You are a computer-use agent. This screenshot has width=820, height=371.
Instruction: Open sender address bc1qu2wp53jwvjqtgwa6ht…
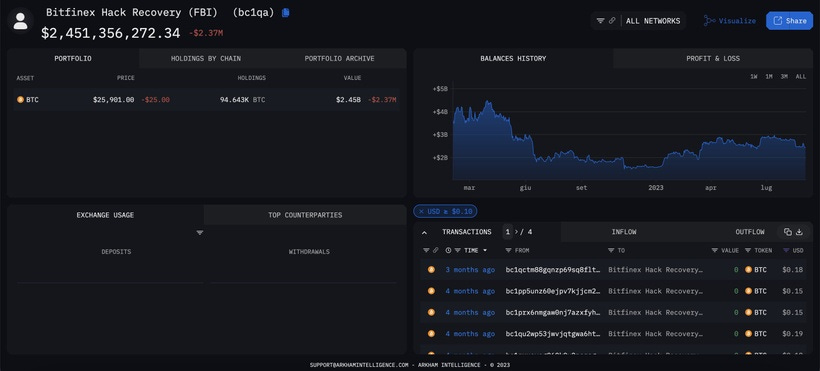[553, 333]
